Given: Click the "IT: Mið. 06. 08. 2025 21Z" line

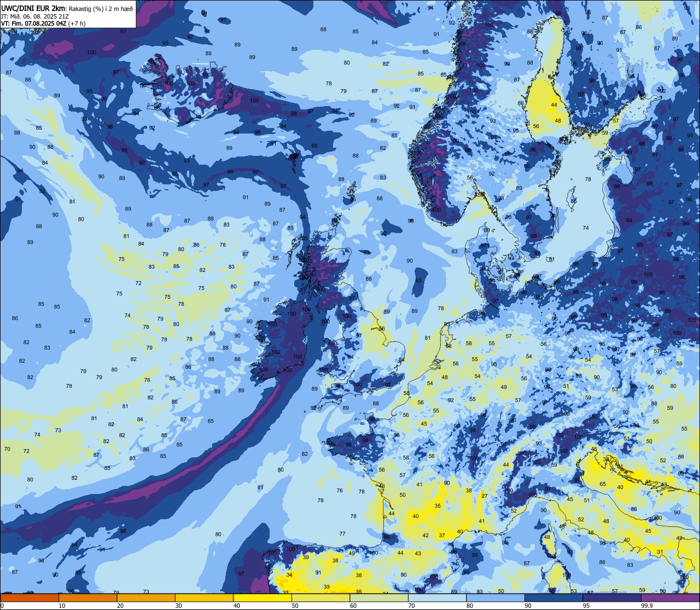Looking at the screenshot, I should coord(35,16).
